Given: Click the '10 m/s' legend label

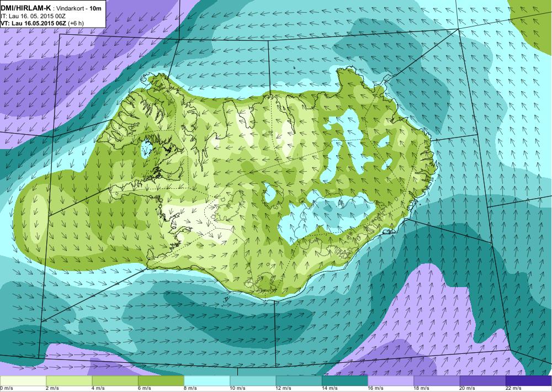Looking at the screenshot, I should (x=237, y=389).
